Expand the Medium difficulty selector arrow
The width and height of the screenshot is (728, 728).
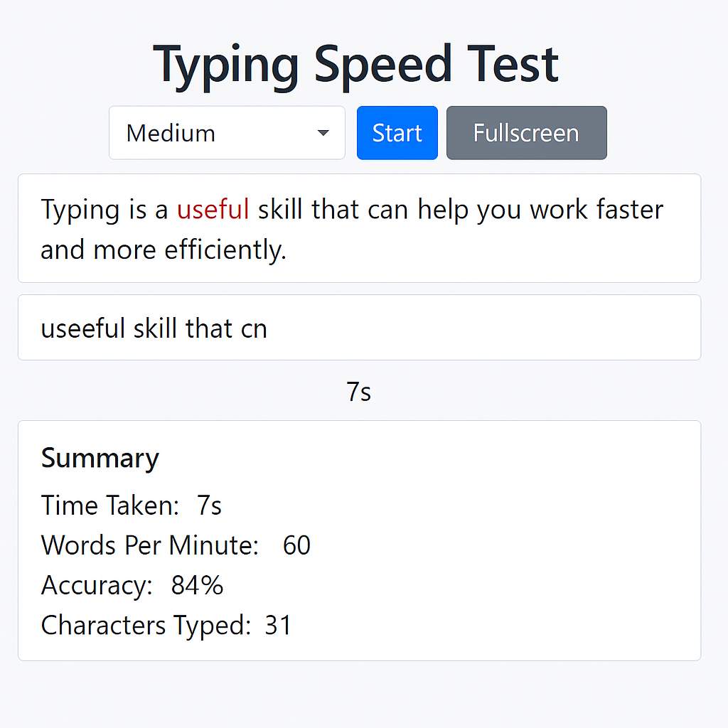click(323, 133)
